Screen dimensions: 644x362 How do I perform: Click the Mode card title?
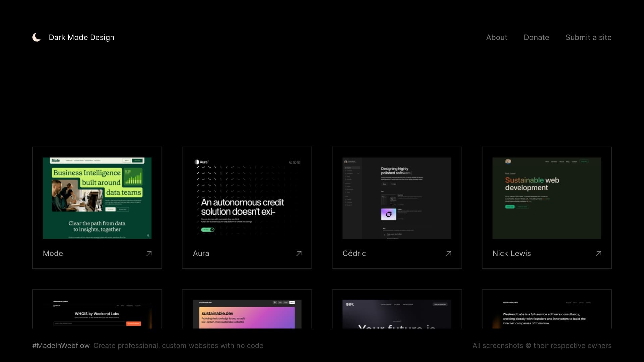tap(53, 253)
